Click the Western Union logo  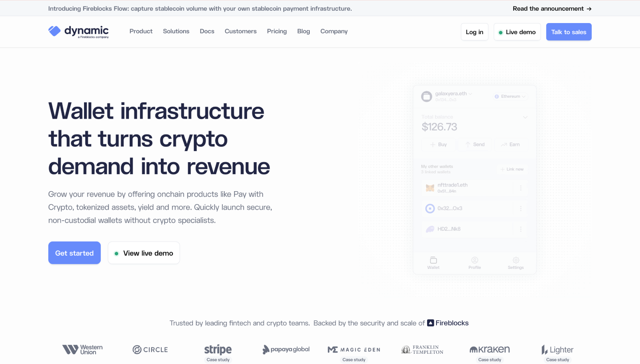[x=83, y=349]
